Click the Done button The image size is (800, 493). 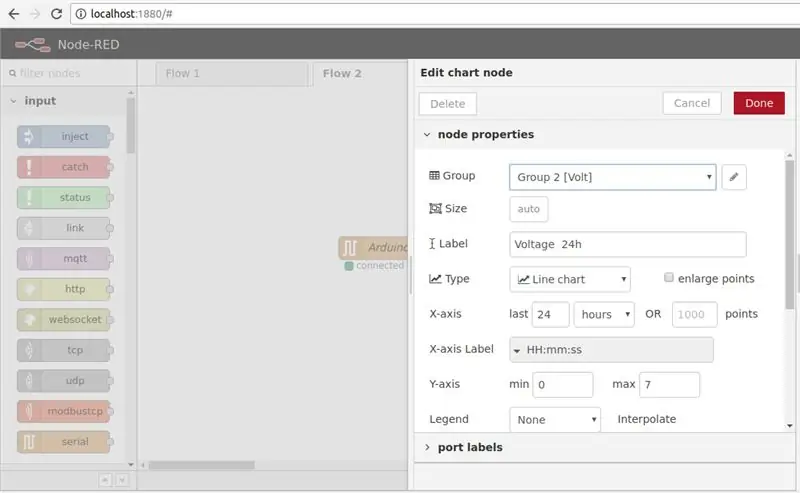(759, 103)
